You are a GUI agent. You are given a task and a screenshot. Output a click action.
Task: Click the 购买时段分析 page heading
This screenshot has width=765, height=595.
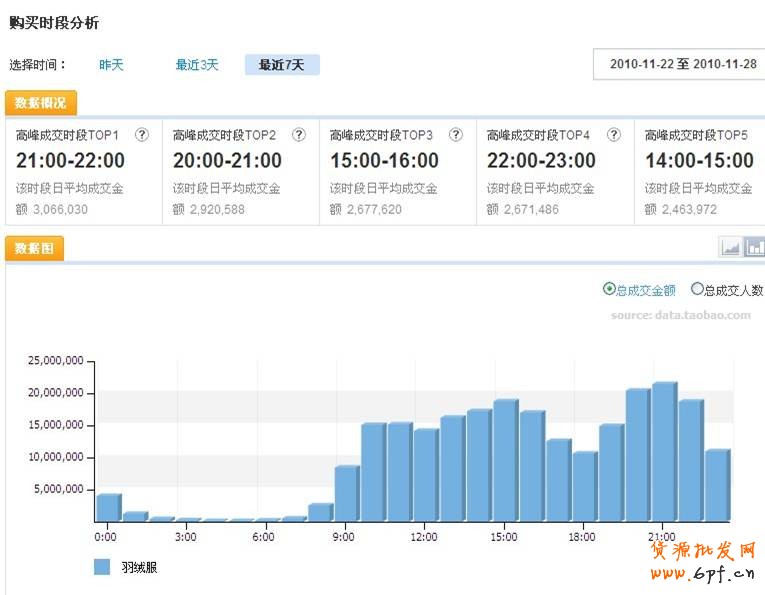coord(54,22)
